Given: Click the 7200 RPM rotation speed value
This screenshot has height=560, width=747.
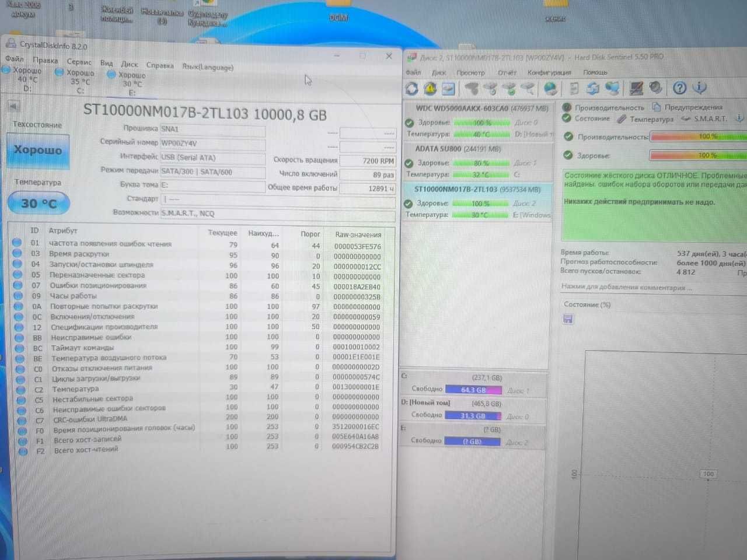Looking at the screenshot, I should (367, 161).
